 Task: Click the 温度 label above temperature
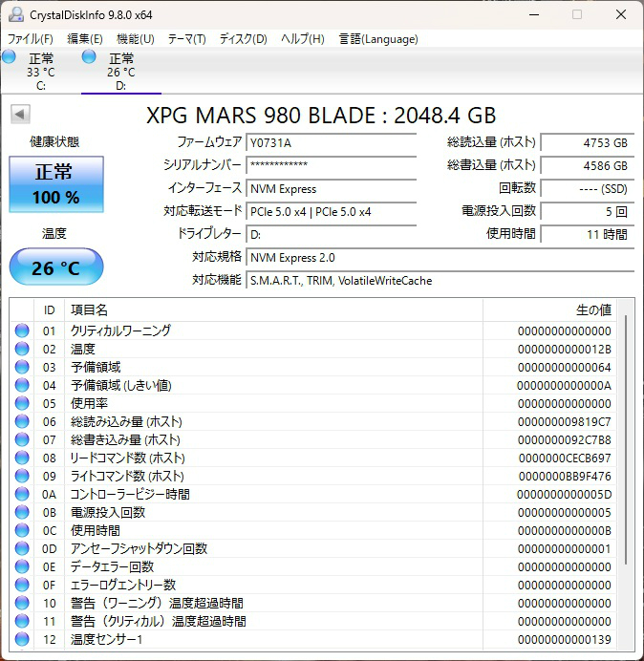54,233
